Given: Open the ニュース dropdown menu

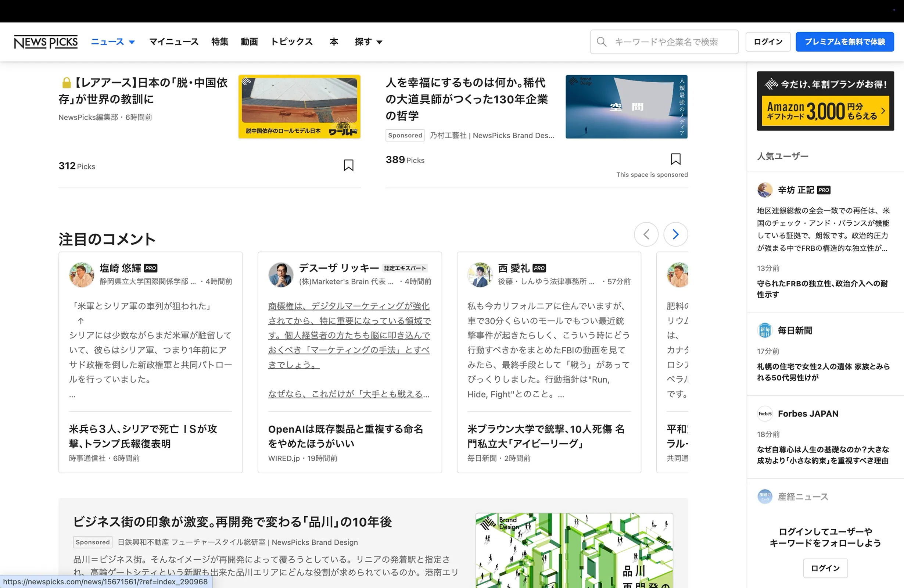Looking at the screenshot, I should pos(113,42).
